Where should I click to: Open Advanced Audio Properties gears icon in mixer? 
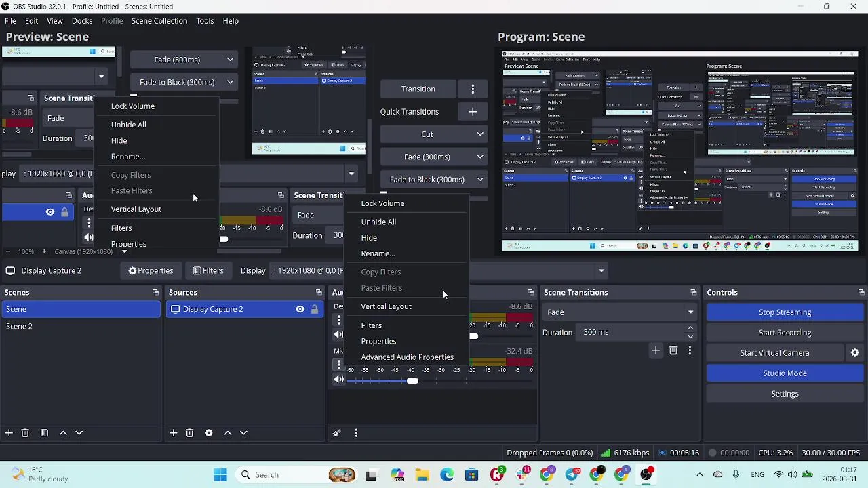337,433
